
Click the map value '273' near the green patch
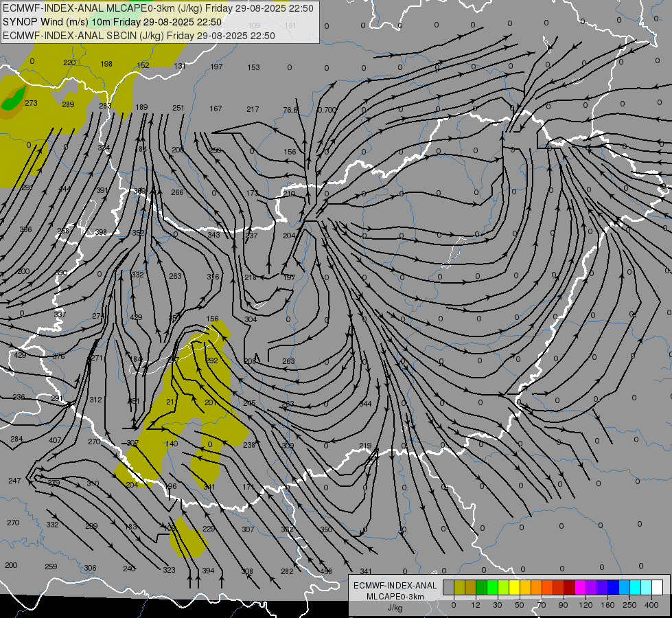pyautogui.click(x=32, y=103)
